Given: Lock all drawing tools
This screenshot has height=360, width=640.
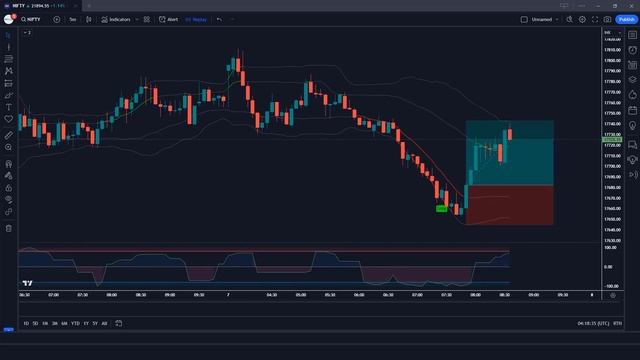Looking at the screenshot, I should pos(8,188).
